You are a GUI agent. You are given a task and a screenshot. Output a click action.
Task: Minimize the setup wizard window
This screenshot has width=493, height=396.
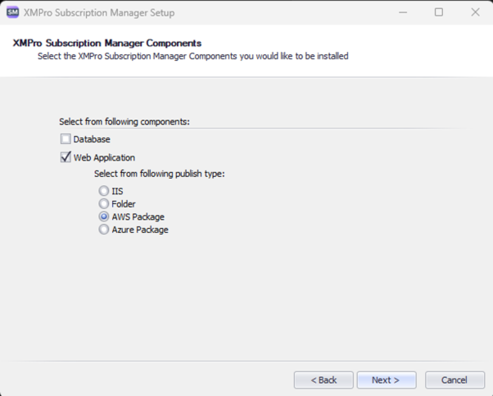(403, 12)
